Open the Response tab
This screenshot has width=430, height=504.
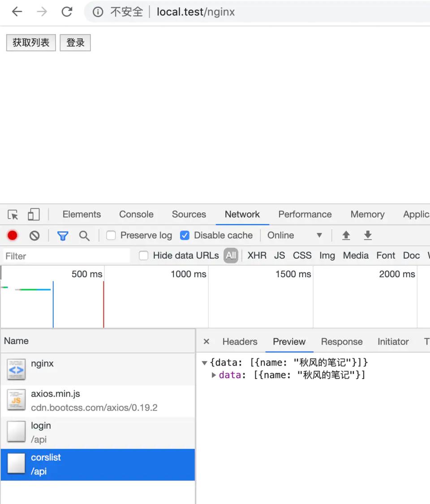click(342, 341)
